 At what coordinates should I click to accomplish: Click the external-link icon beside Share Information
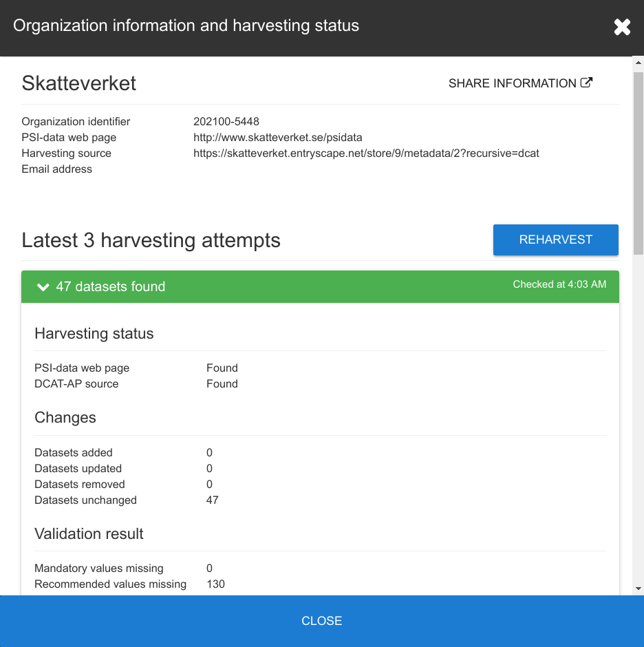[586, 83]
